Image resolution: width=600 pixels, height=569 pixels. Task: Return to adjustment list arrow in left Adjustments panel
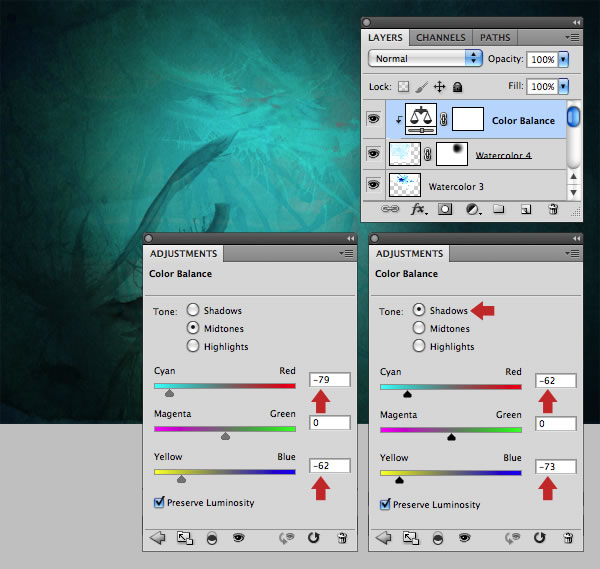coord(157,538)
